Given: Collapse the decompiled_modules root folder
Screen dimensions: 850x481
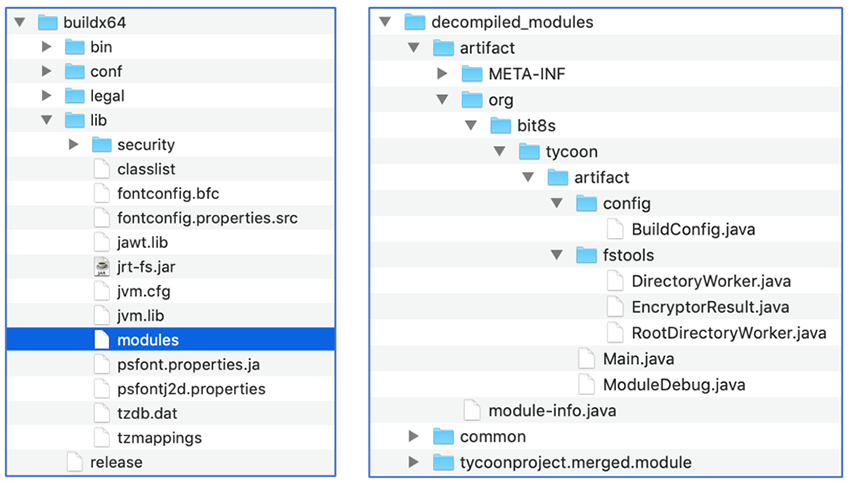Looking at the screenshot, I should pyautogui.click(x=386, y=22).
